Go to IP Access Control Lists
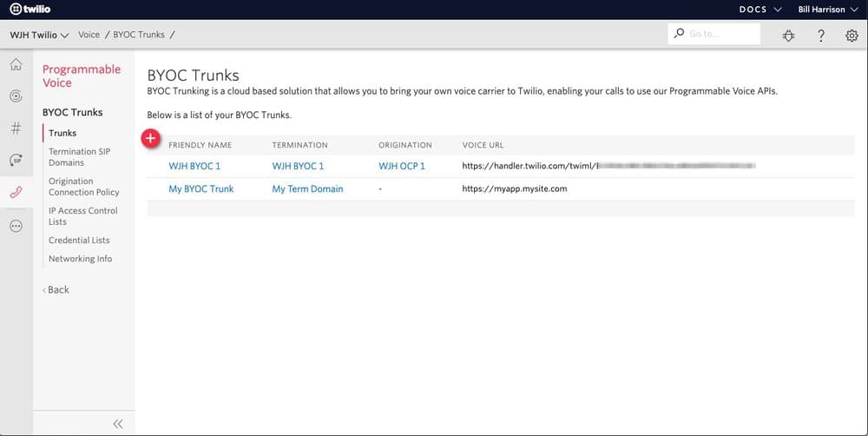The height and width of the screenshot is (436, 868). pyautogui.click(x=82, y=216)
